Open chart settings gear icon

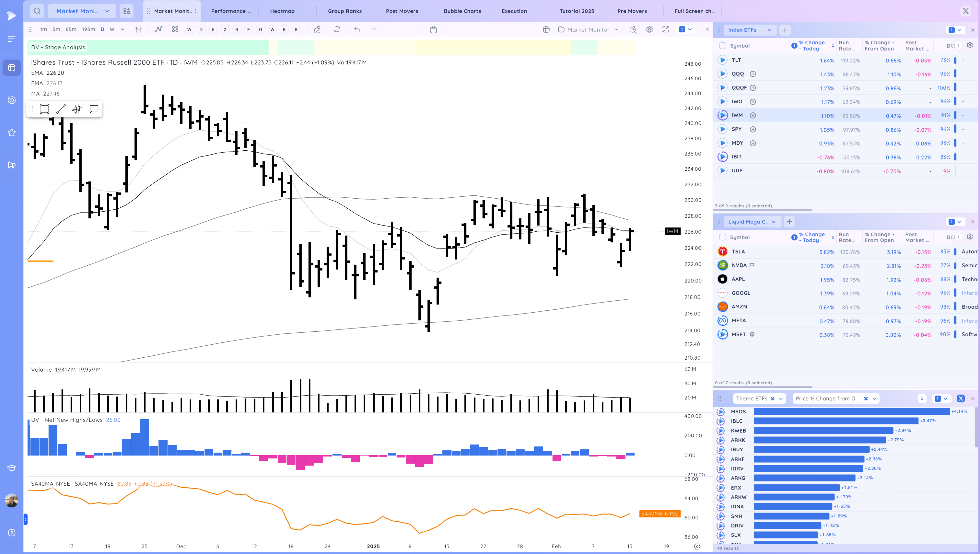point(649,29)
